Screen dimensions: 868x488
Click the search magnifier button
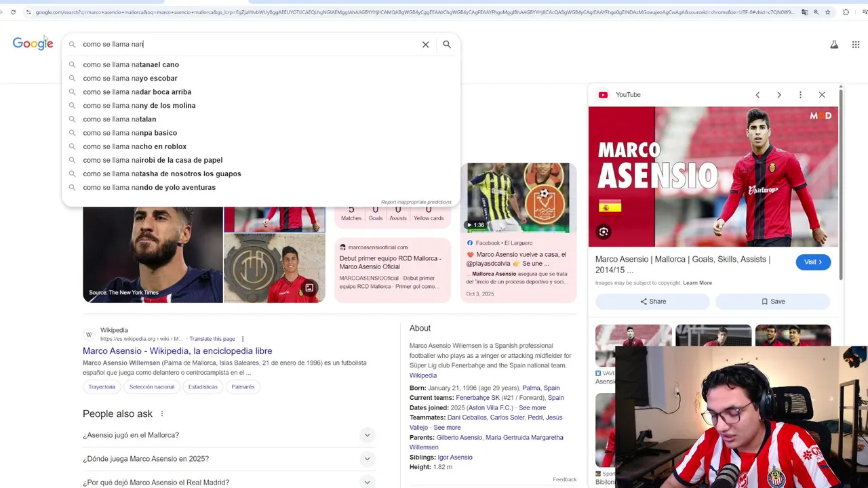click(x=447, y=45)
